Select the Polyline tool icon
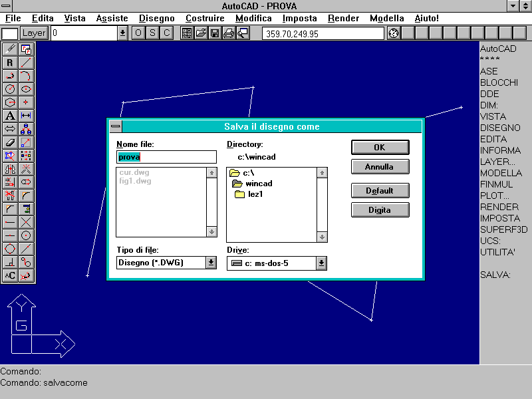532x399 pixels. click(10, 76)
